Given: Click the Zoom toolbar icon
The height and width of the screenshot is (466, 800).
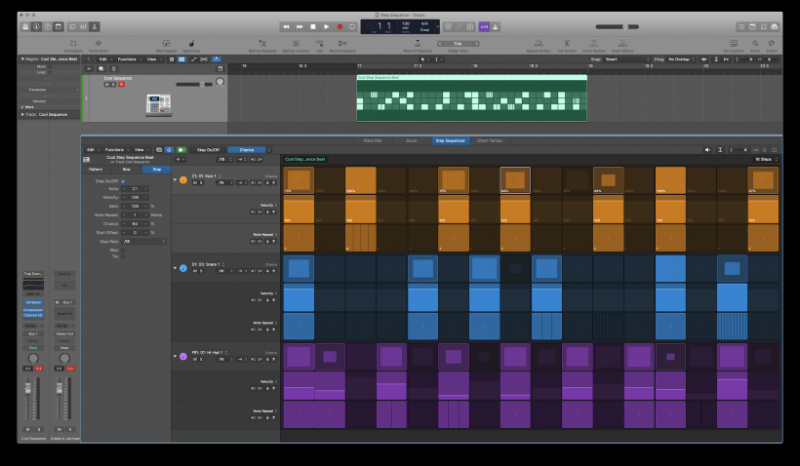Looking at the screenshot, I should click(x=755, y=45).
